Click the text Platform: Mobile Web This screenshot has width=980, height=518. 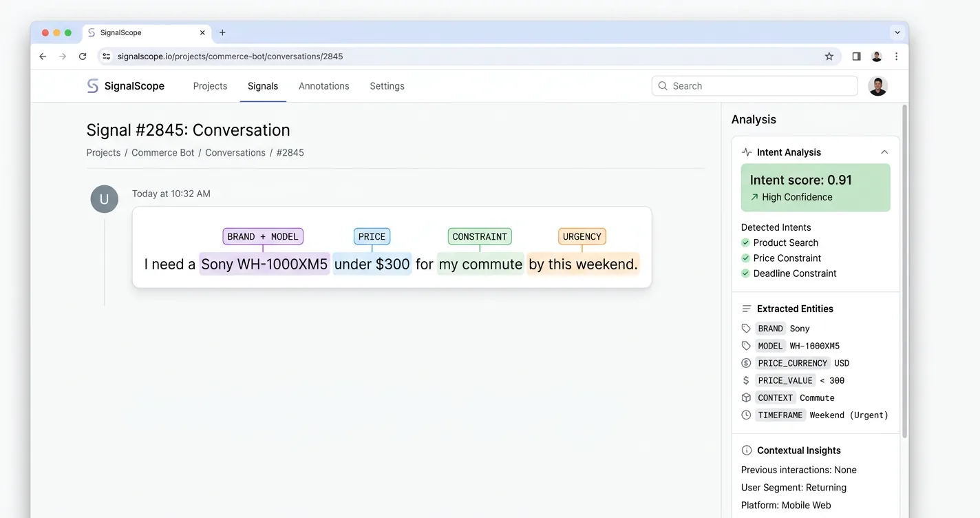786,505
